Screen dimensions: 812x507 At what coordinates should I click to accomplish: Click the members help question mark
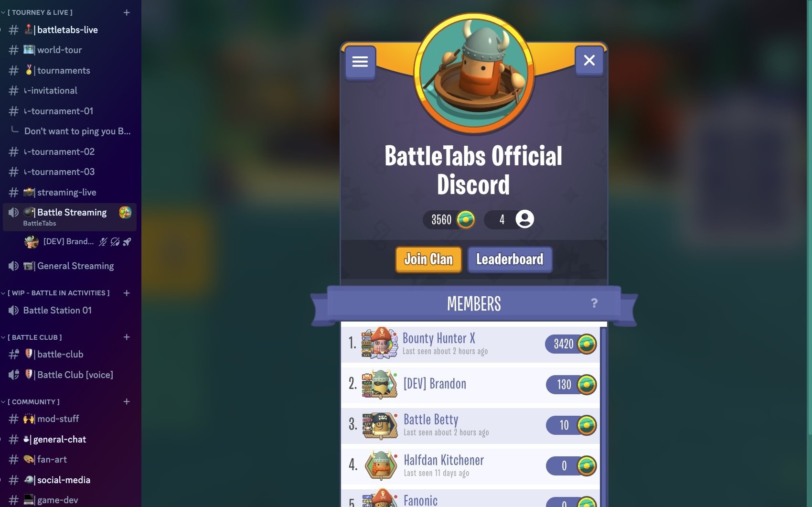(x=594, y=303)
